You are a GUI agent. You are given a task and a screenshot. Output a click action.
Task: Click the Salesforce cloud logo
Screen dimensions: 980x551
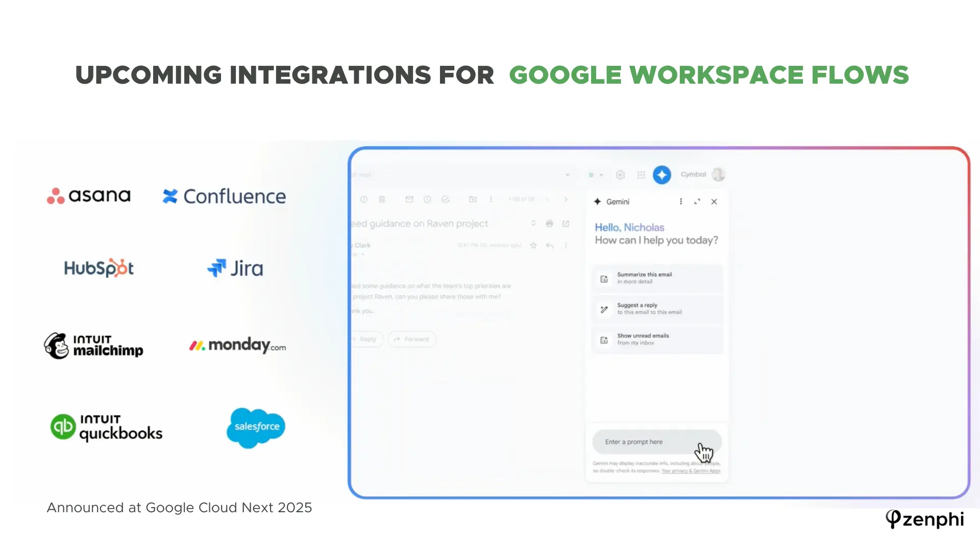pos(256,428)
